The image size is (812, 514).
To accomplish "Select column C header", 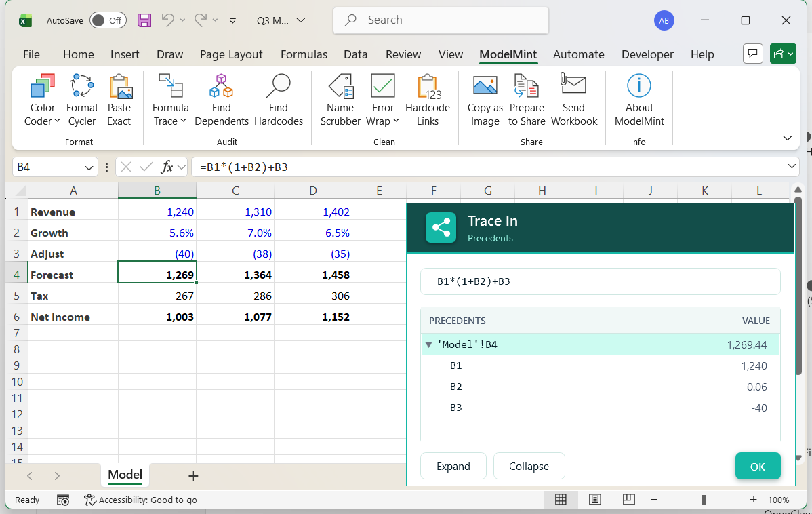I will pyautogui.click(x=235, y=191).
